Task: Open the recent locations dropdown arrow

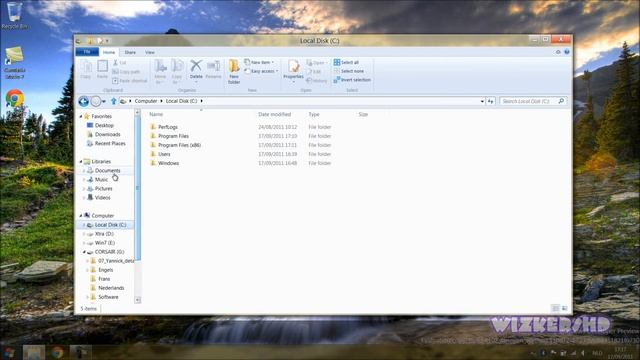Action: (x=104, y=102)
